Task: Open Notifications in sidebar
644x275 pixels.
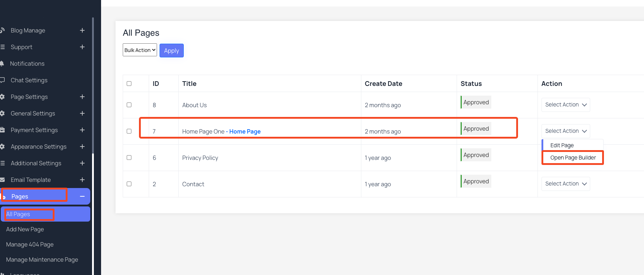Action: (27, 64)
